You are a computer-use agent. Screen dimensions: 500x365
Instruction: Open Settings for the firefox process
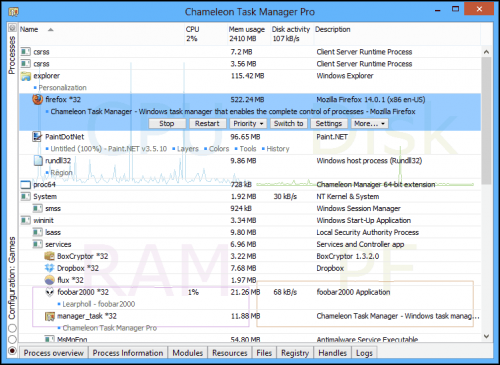coord(329,124)
